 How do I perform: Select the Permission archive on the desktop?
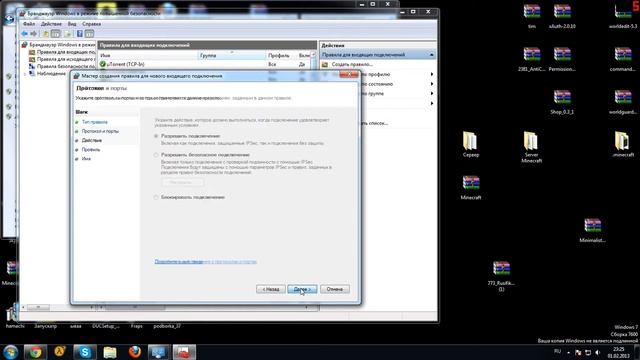pyautogui.click(x=562, y=58)
